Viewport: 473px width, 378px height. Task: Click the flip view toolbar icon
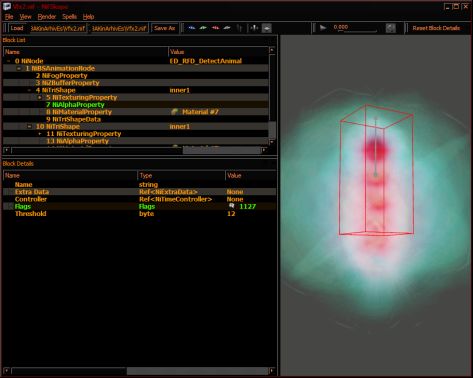239,28
